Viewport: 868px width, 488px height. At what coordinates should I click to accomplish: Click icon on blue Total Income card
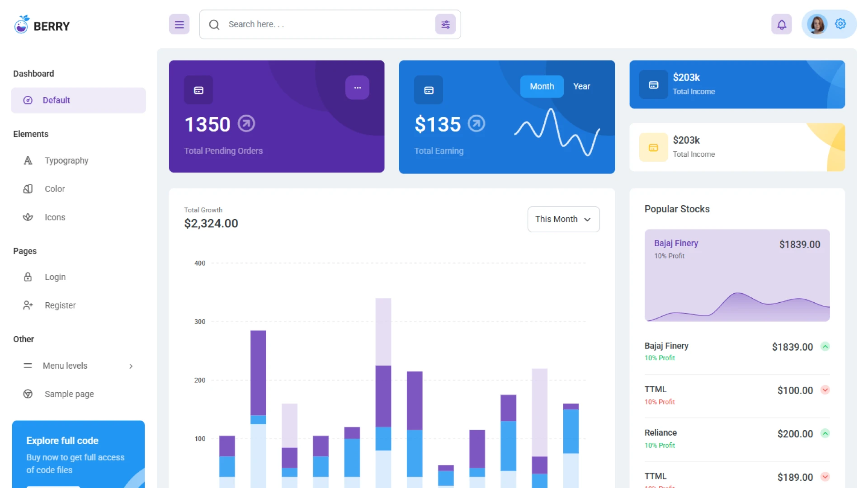point(653,84)
